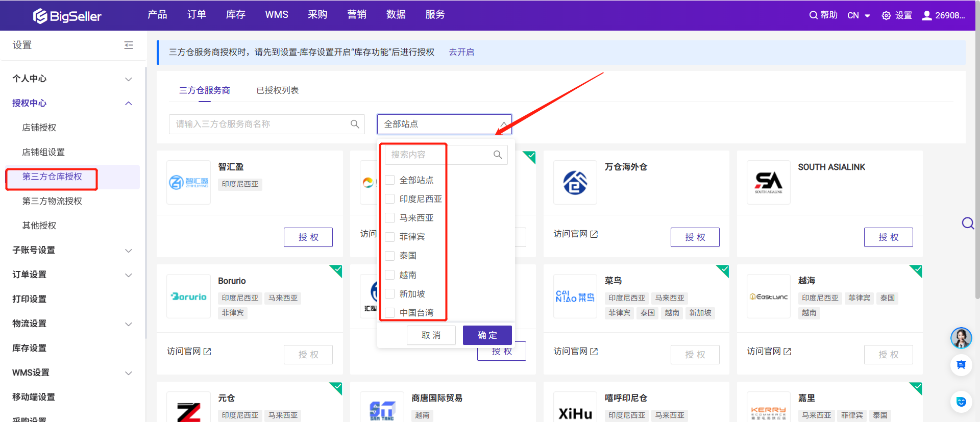Select the 全部站点 checkbox option
The height and width of the screenshot is (422, 980).
(x=390, y=180)
